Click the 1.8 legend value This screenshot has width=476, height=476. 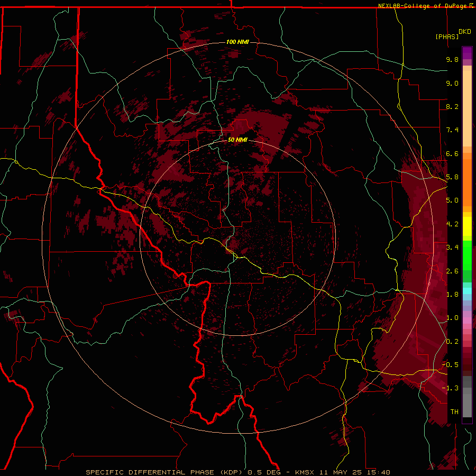[x=452, y=295]
